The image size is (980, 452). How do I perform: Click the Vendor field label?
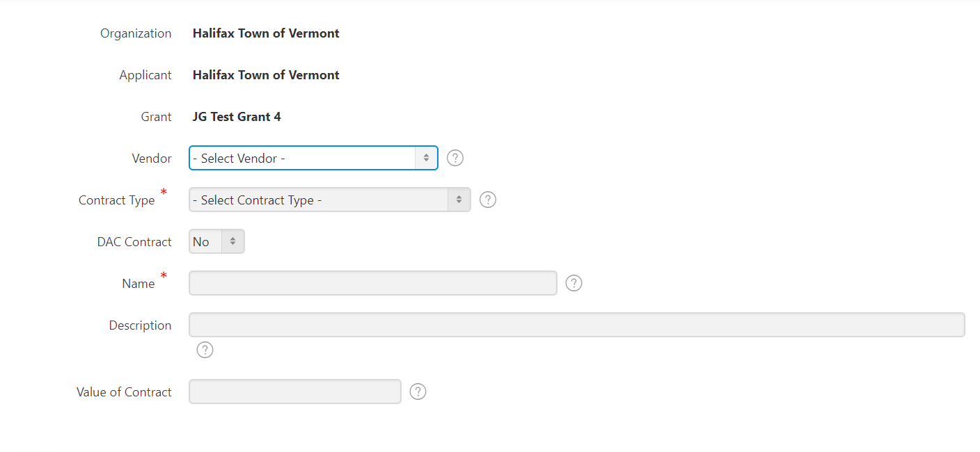(x=152, y=159)
